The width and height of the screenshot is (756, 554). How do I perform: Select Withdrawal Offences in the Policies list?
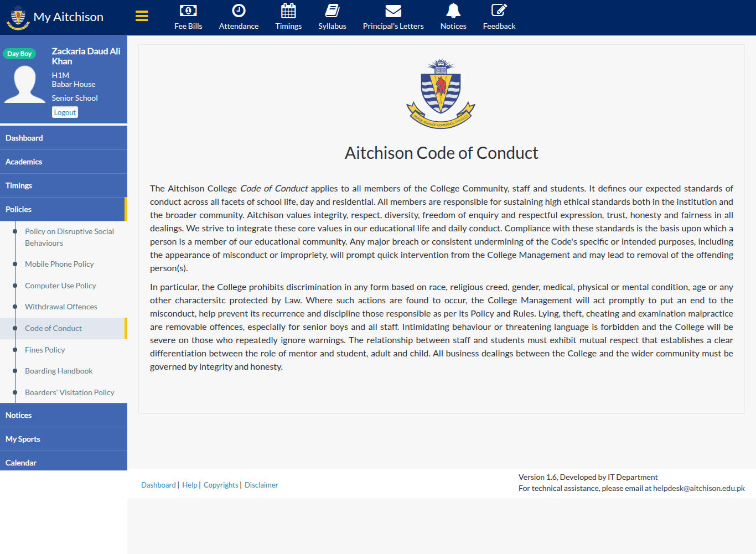[61, 307]
